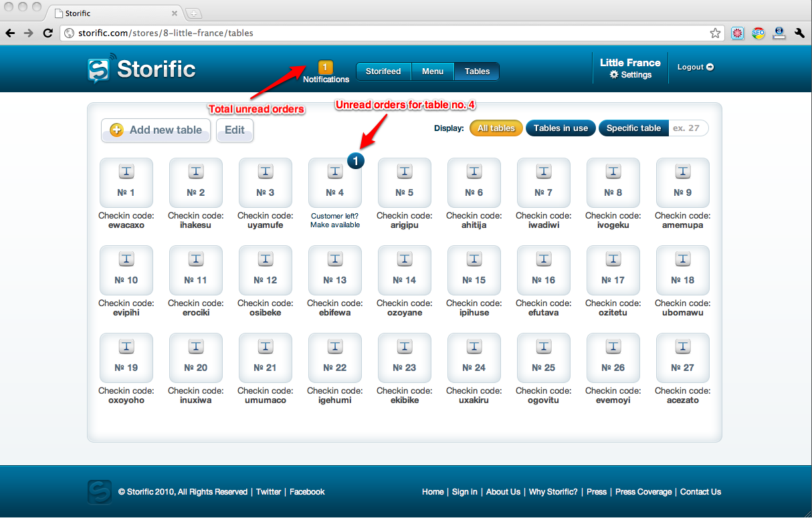Open the browser wrench menu icon
812x518 pixels.
[799, 33]
